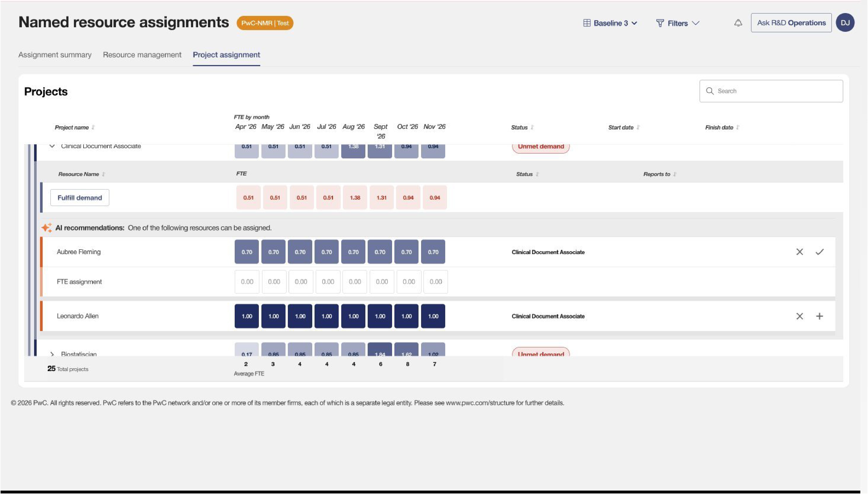Click the Sept '26 month header

click(x=380, y=131)
